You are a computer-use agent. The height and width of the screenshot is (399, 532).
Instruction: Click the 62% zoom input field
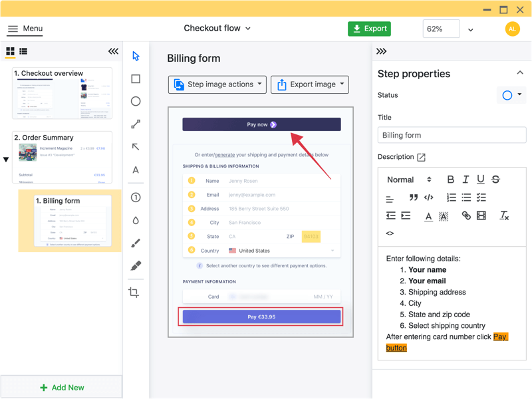tap(441, 29)
